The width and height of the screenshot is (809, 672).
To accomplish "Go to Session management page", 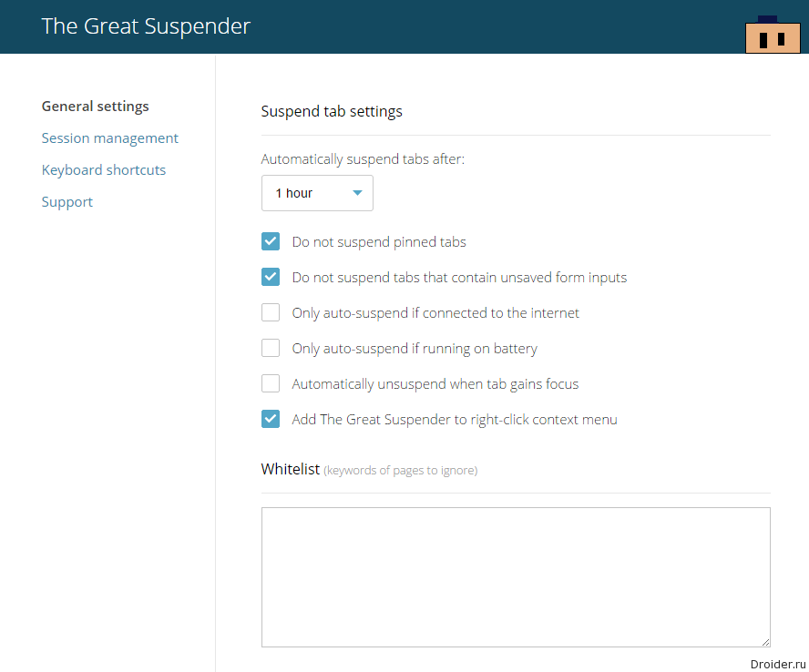I will [x=110, y=138].
